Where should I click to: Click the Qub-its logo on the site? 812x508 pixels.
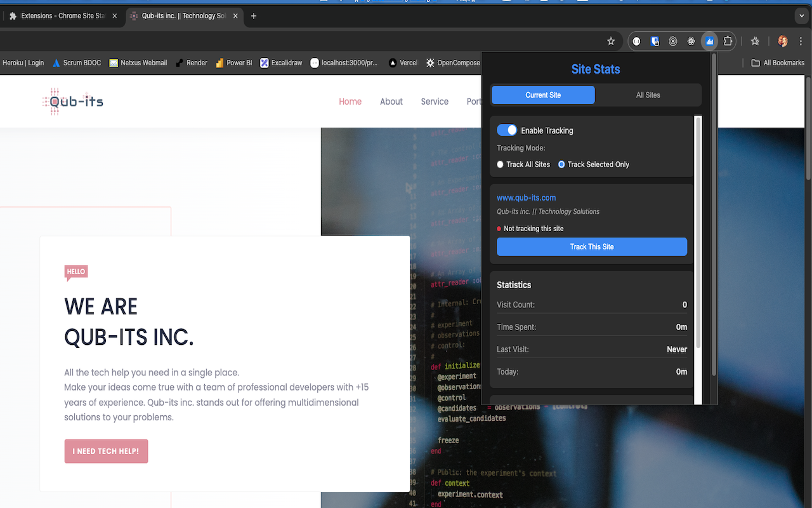pyautogui.click(x=72, y=101)
